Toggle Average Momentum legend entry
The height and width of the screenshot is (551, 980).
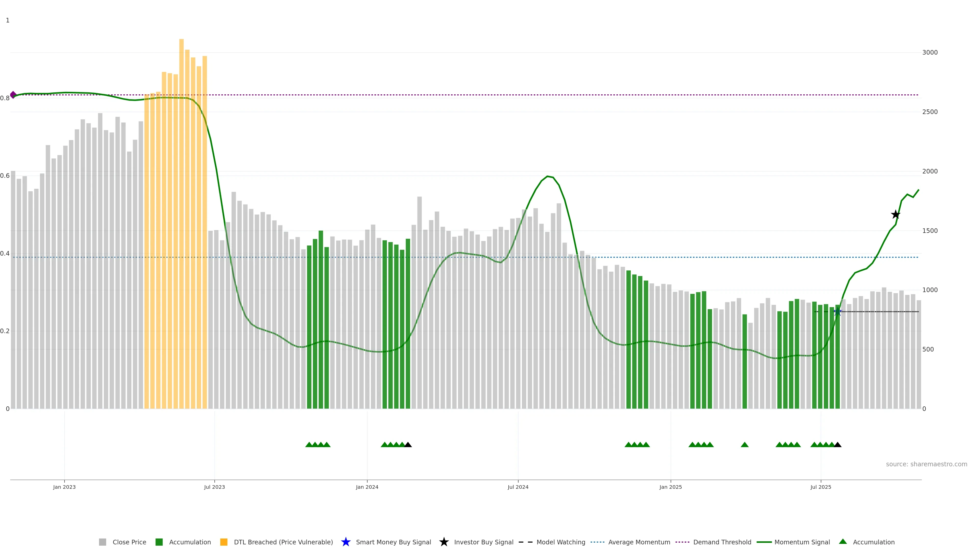point(639,542)
